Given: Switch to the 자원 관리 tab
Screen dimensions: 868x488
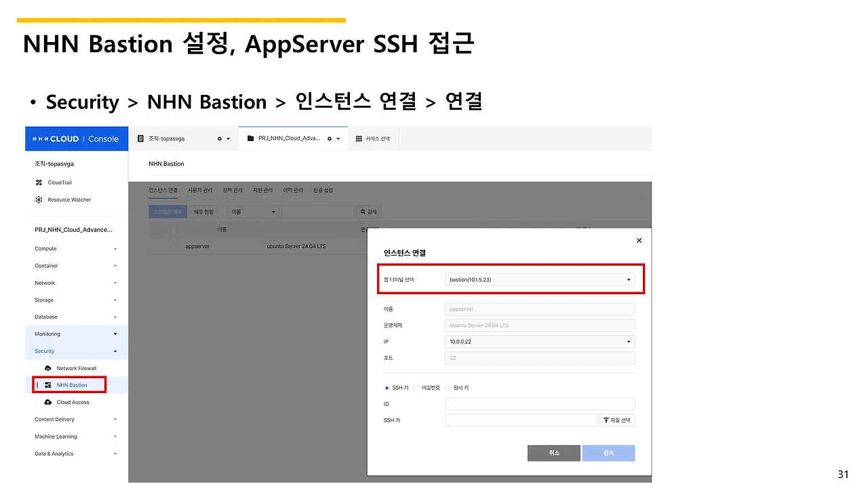Looking at the screenshot, I should (x=262, y=190).
